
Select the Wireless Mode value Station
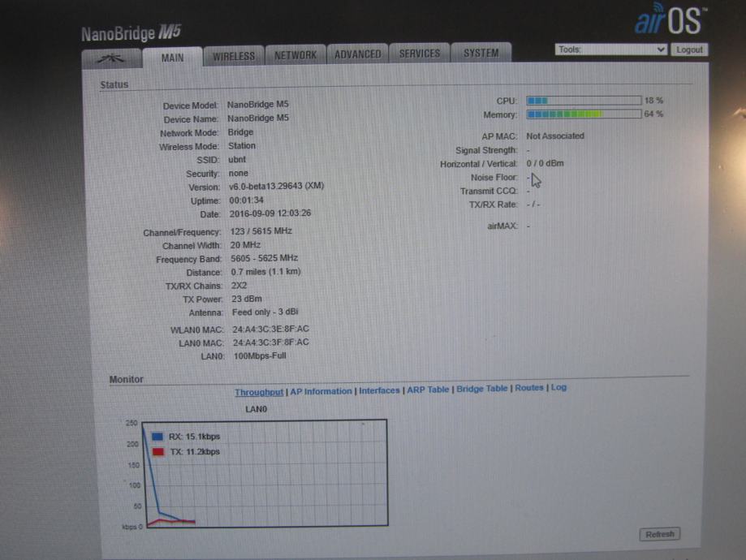tap(242, 145)
